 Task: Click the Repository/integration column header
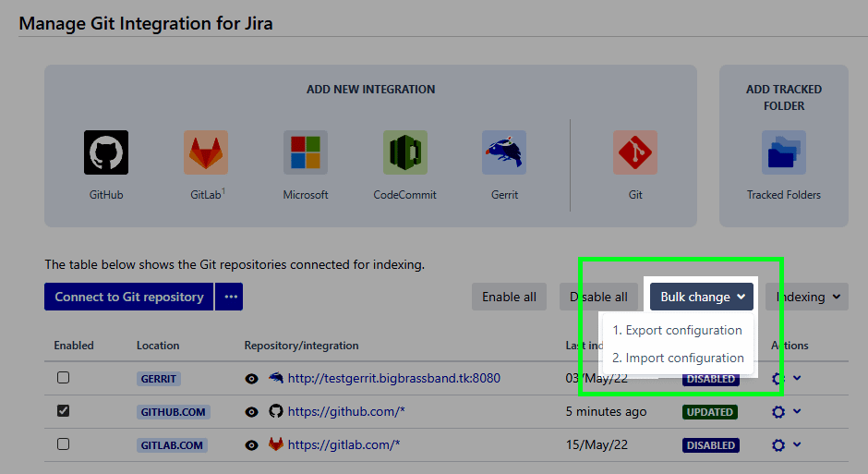301,346
